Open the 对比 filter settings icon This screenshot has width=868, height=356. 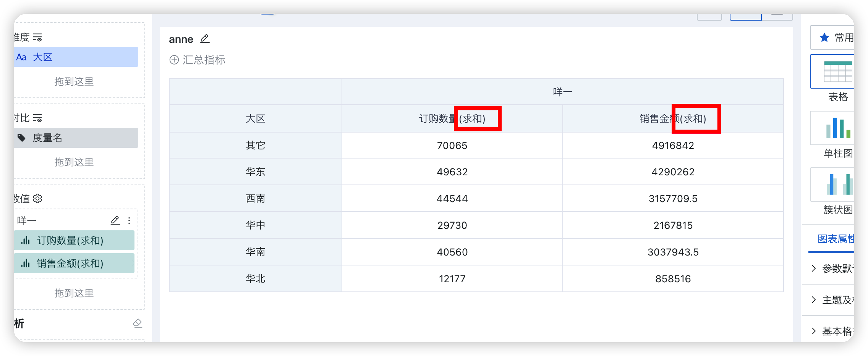coord(37,118)
